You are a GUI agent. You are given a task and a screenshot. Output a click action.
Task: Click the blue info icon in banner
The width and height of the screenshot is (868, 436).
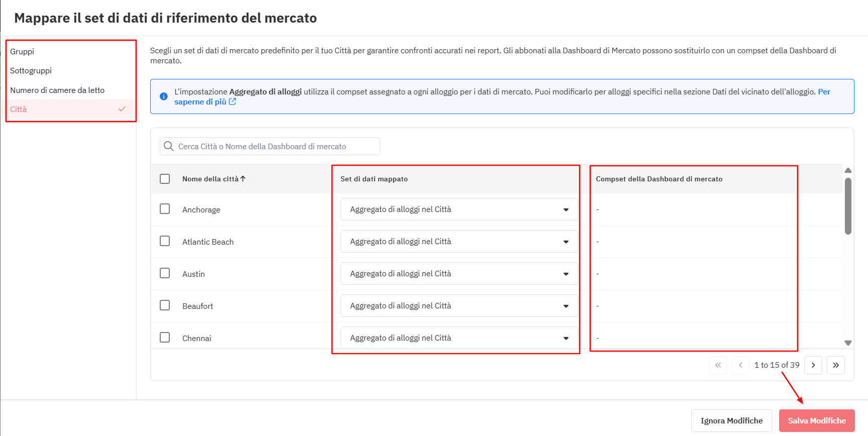(164, 96)
